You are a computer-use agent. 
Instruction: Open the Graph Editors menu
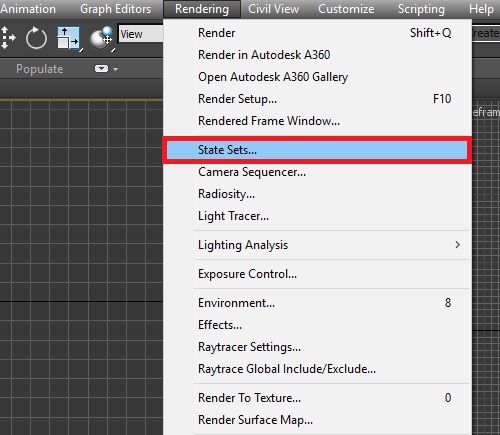click(x=115, y=9)
